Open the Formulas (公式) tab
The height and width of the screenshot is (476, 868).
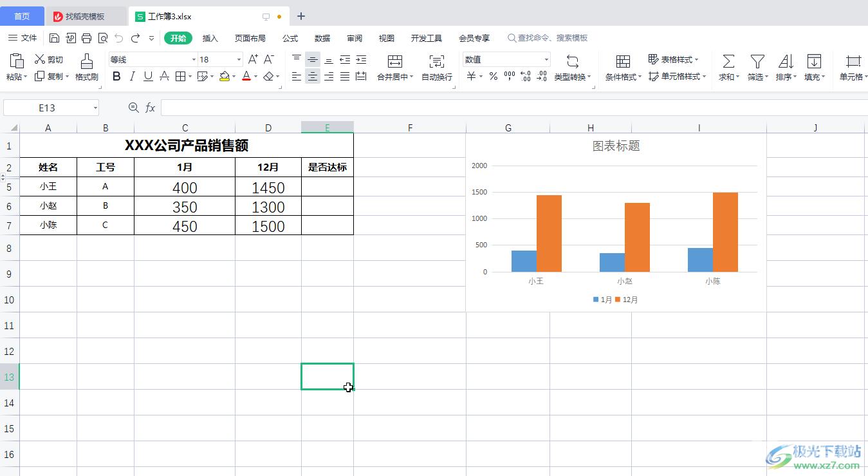(x=290, y=38)
